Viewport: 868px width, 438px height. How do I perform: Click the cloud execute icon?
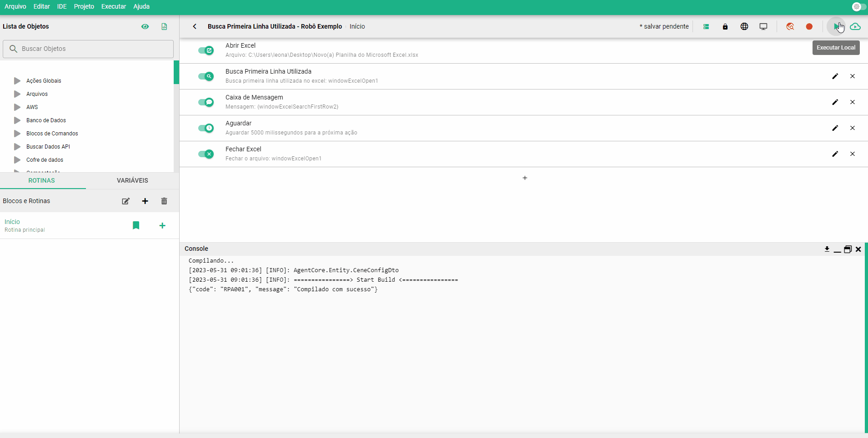pos(855,27)
